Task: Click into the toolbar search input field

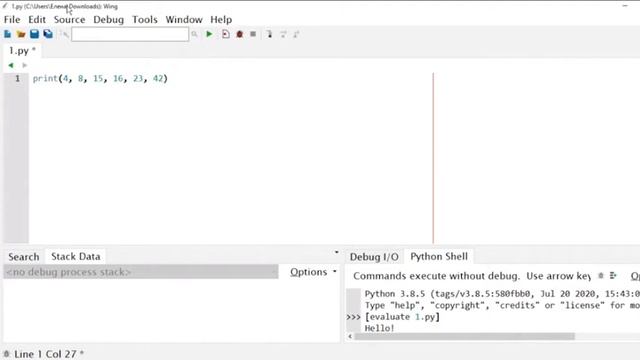Action: coord(130,34)
